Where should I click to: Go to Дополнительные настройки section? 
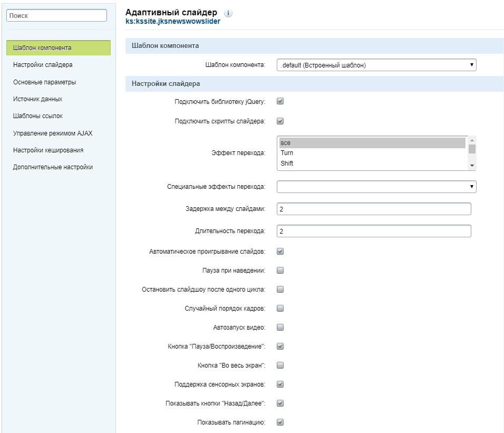click(53, 167)
